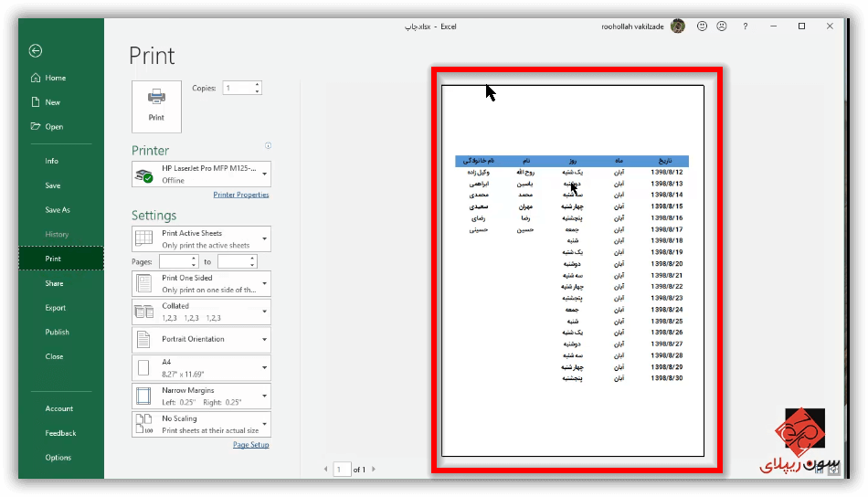868x497 pixels.
Task: Click the Pages from input field
Action: [x=178, y=262]
